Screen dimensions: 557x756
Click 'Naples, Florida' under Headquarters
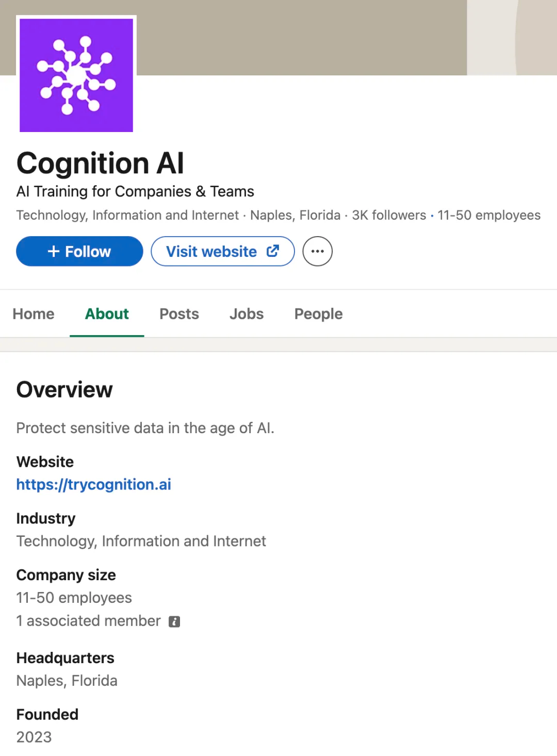pos(67,681)
